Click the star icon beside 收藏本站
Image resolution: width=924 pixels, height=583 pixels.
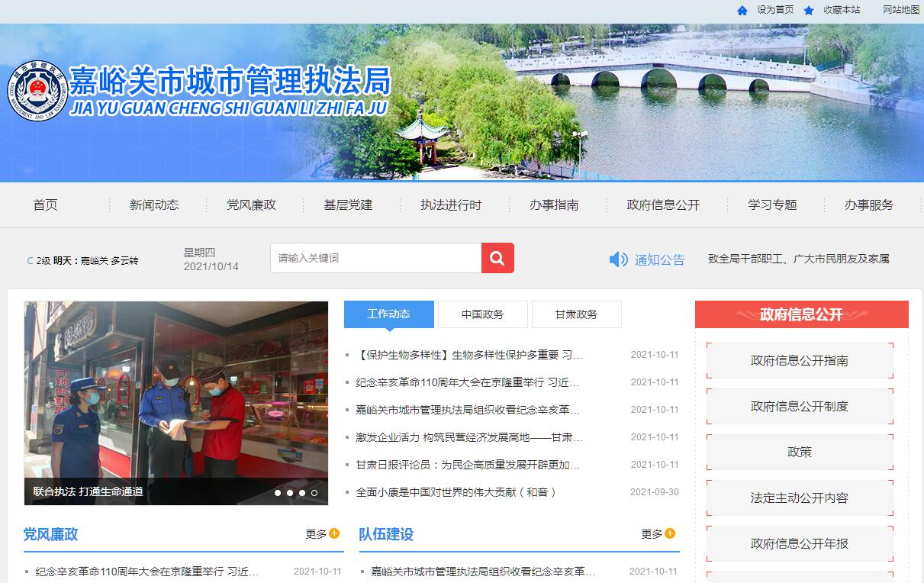[x=809, y=10]
